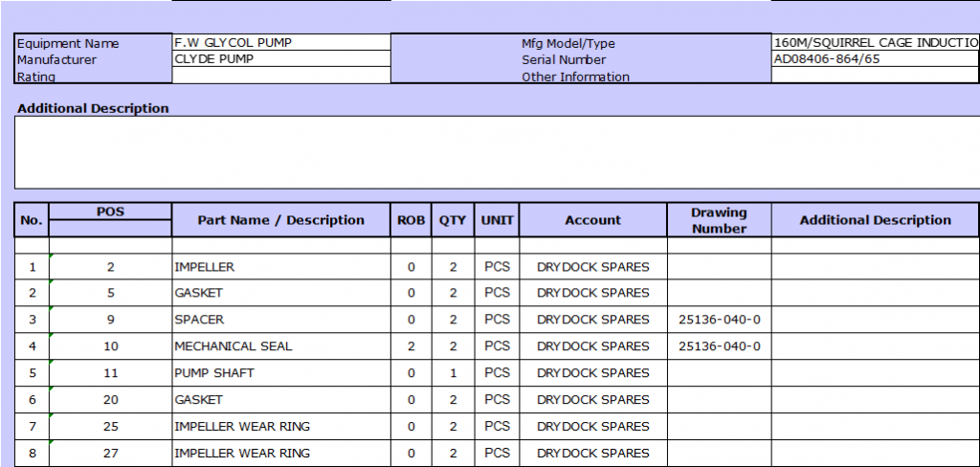Click the empty Other Information field
This screenshot has height=467, width=980.
875,76
